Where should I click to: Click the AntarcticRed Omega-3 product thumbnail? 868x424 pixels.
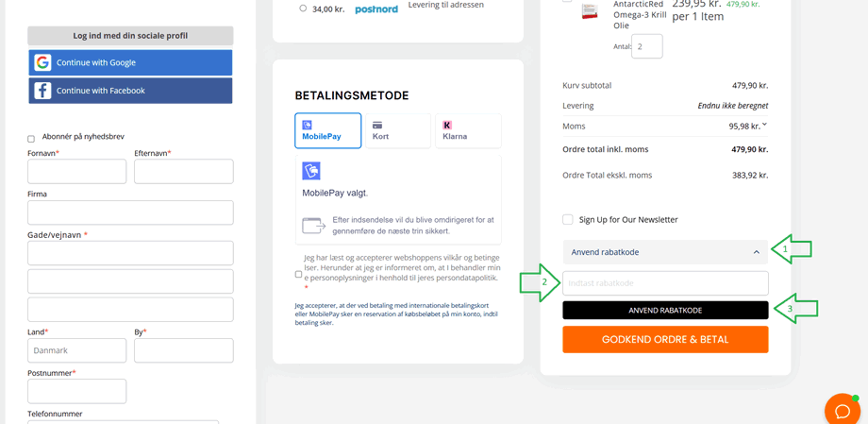(590, 11)
